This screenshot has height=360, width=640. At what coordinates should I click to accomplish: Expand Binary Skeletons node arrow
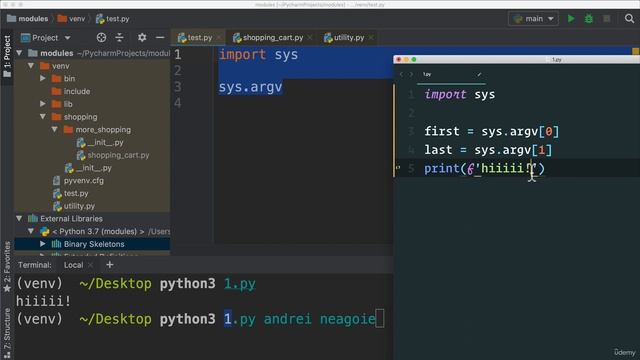42,244
